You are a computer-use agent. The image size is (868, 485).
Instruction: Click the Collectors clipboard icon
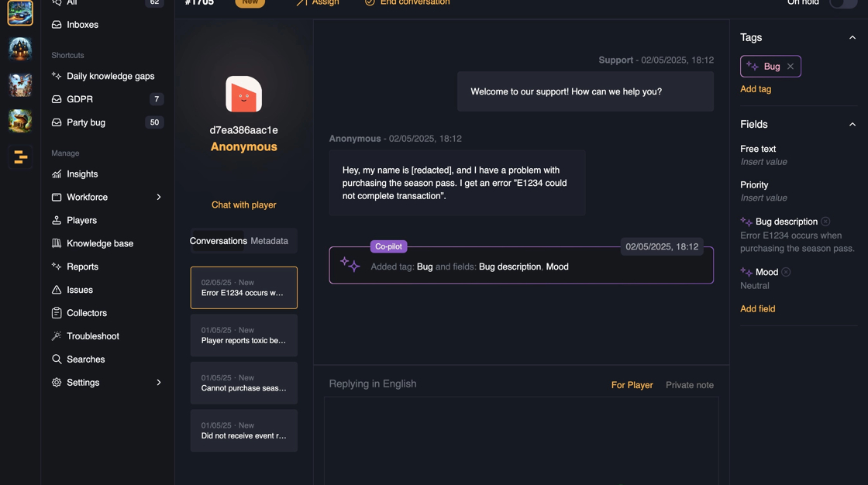tap(57, 313)
